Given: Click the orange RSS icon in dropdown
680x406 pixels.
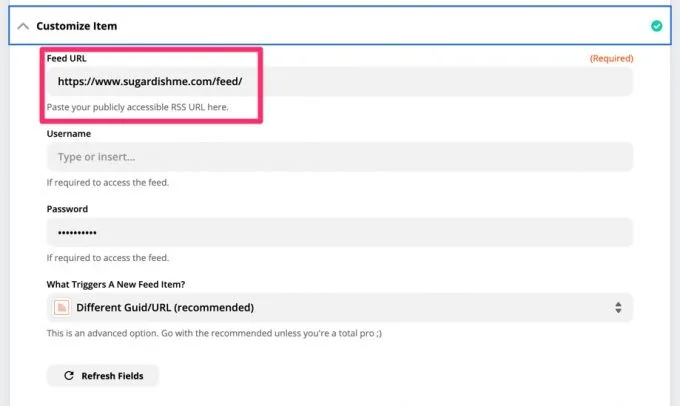Looking at the screenshot, I should [x=62, y=307].
